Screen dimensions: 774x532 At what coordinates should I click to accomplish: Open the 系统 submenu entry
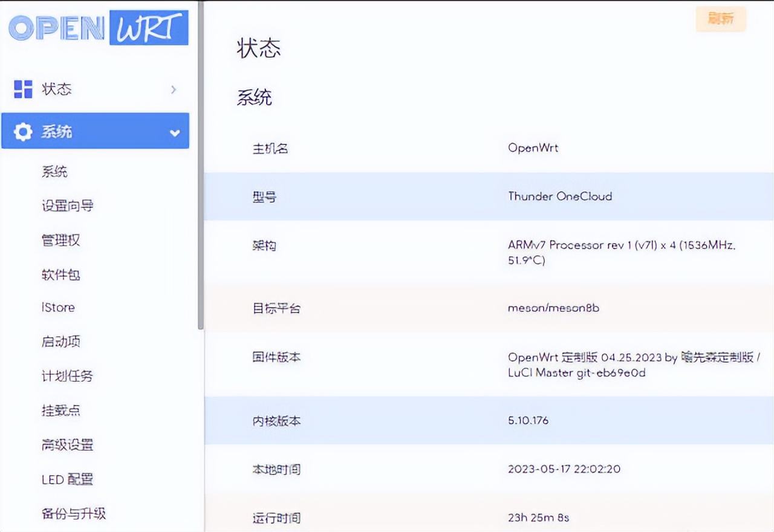(x=56, y=172)
